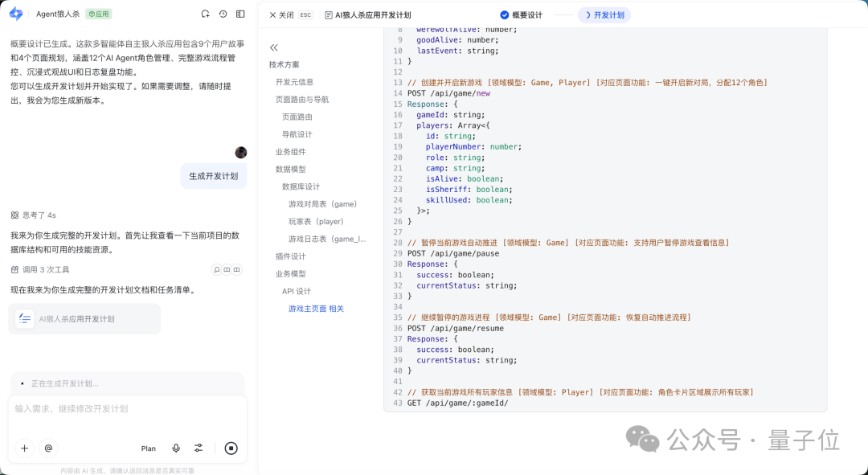Toggle the side panel layout icon
This screenshot has height=475, width=868.
pyautogui.click(x=240, y=14)
